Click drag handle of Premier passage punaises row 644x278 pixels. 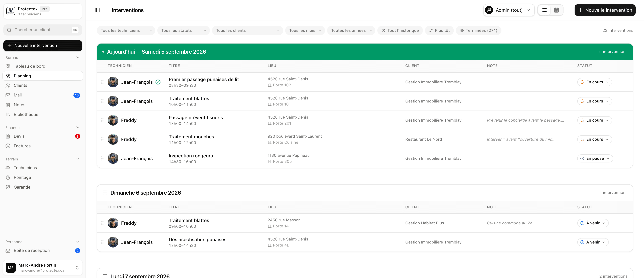click(x=102, y=82)
